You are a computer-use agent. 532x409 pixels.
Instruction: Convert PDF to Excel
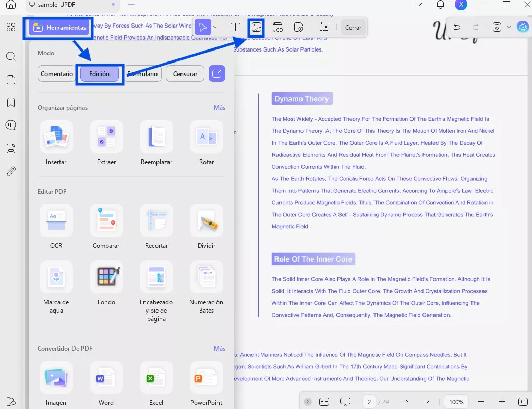pos(156,383)
